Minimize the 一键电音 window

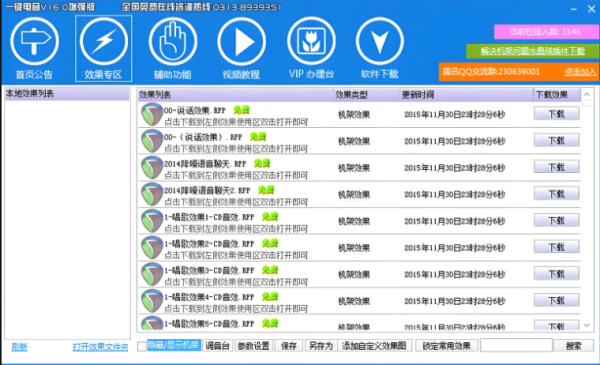(x=573, y=9)
